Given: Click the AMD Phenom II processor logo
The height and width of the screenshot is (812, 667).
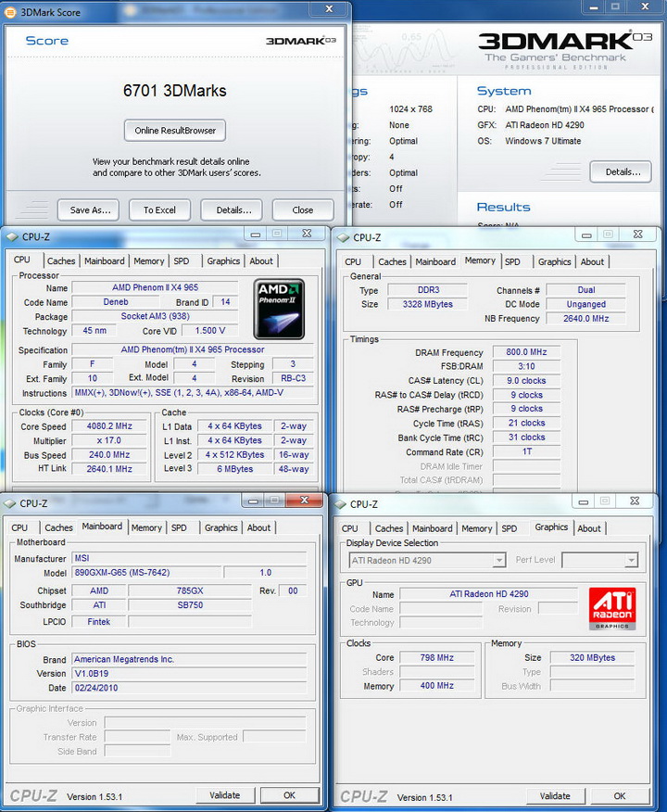Looking at the screenshot, I should point(280,310).
